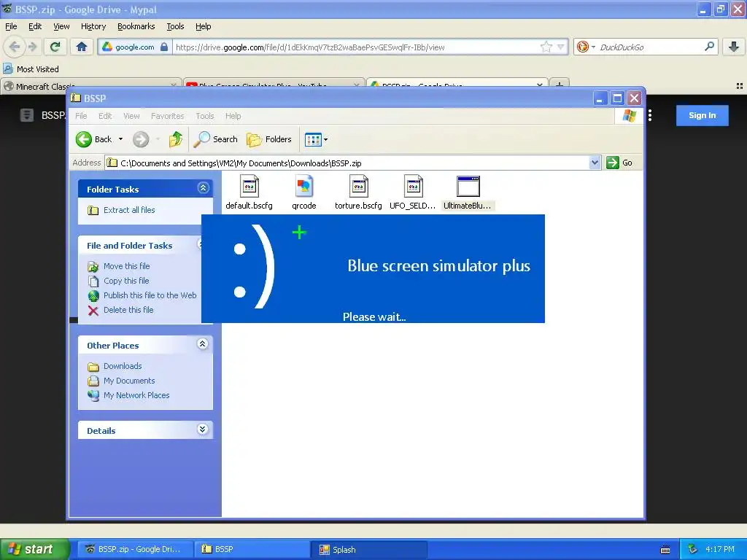
Task: Click the keyboard icon in the taskbar
Action: 665,550
